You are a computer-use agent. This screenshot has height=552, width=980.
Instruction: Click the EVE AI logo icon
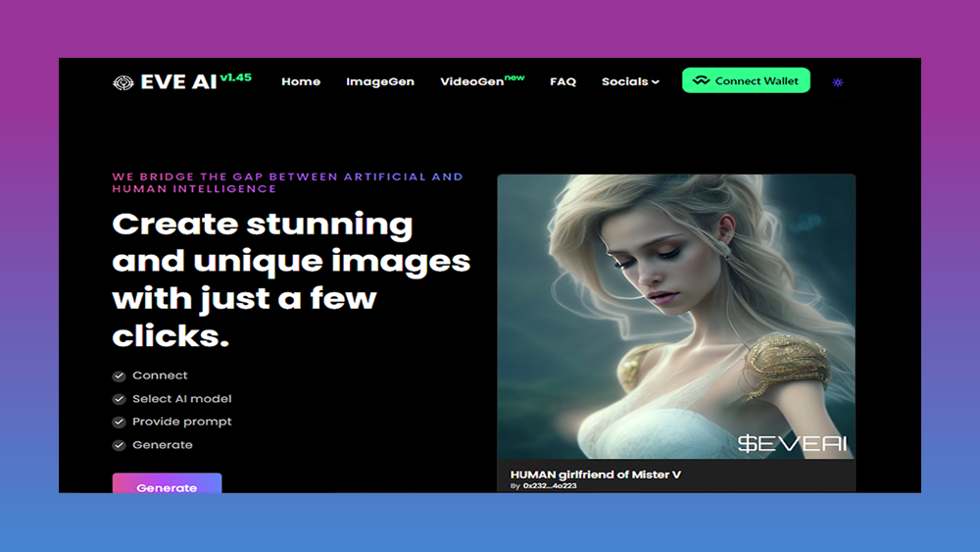[x=123, y=82]
